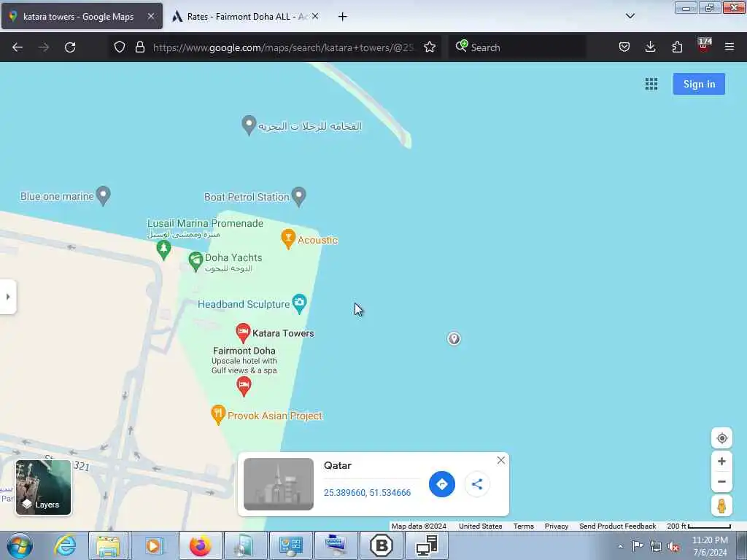Expand the collapsed side panel

coord(7,297)
